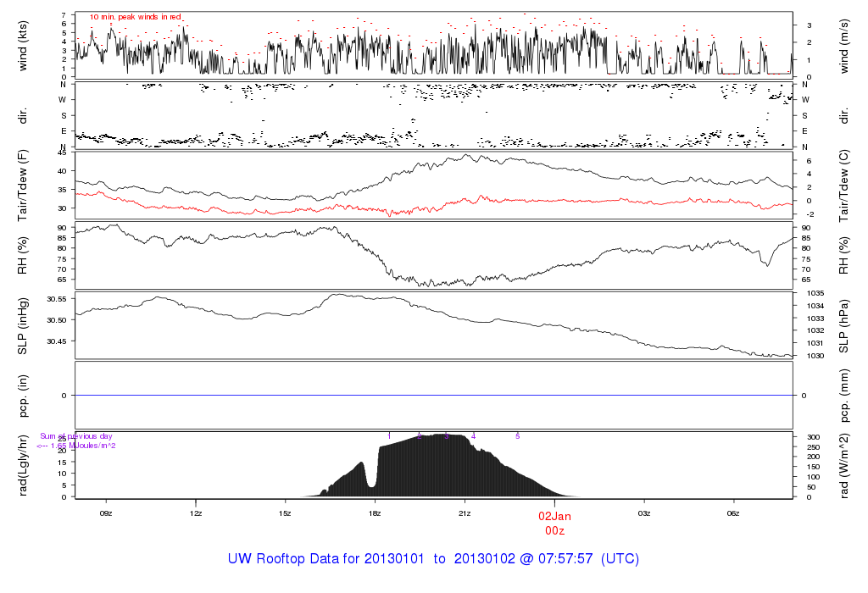The image size is (868, 593).
Task: Click the 'SLP (hPa)' right axis label
Action: pyautogui.click(x=844, y=325)
